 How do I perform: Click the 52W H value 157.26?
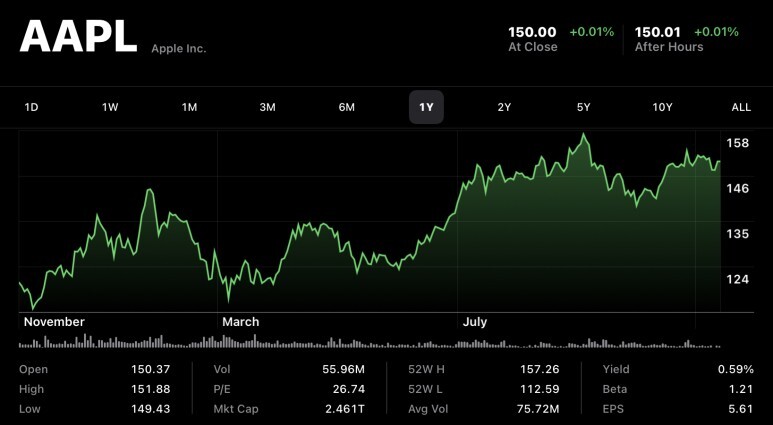tap(540, 369)
